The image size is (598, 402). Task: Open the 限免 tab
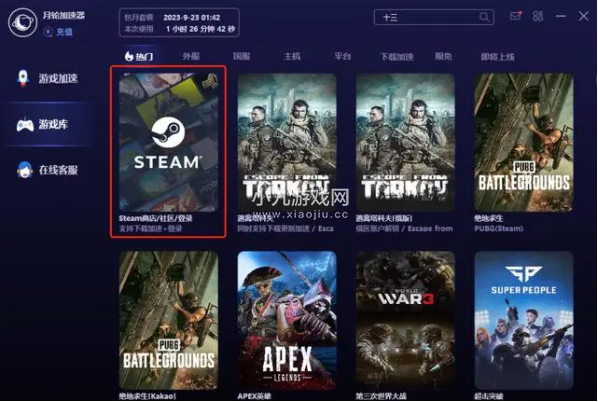tap(444, 56)
